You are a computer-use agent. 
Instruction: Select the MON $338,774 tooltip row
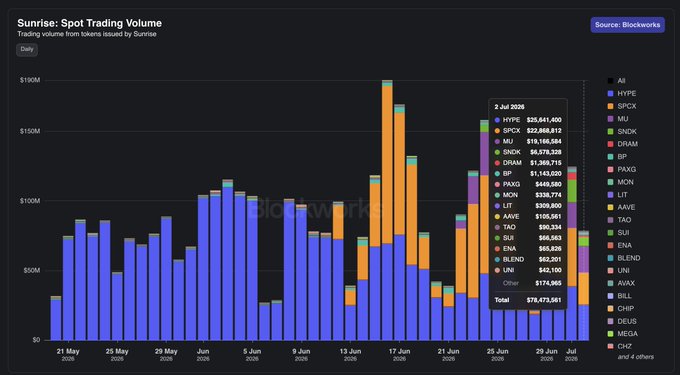point(528,195)
